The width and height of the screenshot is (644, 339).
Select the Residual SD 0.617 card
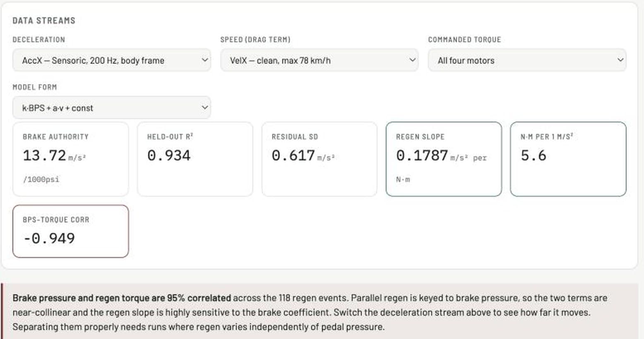320,159
